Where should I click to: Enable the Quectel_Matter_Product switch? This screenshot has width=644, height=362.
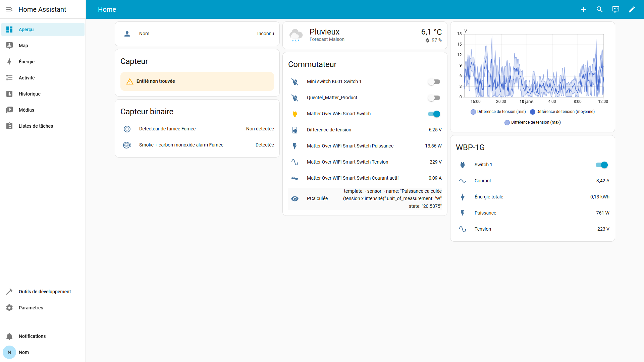434,98
